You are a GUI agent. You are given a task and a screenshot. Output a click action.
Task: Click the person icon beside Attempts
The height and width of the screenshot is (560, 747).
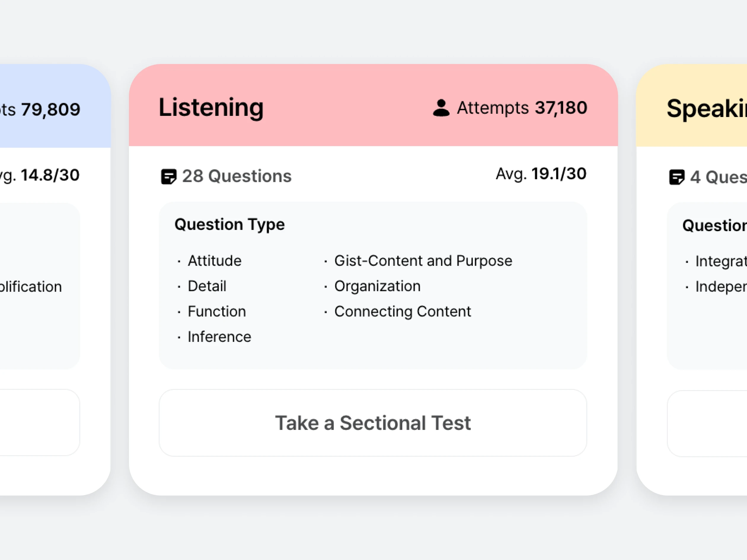[x=441, y=108]
